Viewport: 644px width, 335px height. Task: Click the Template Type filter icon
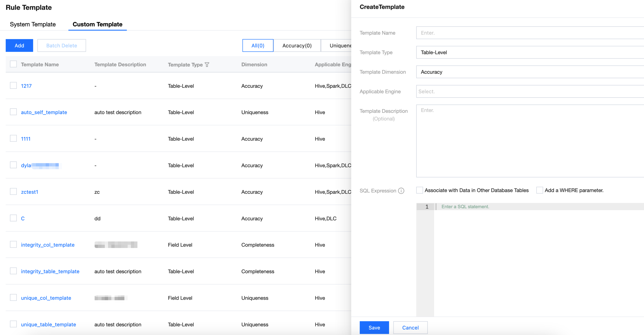coord(207,65)
